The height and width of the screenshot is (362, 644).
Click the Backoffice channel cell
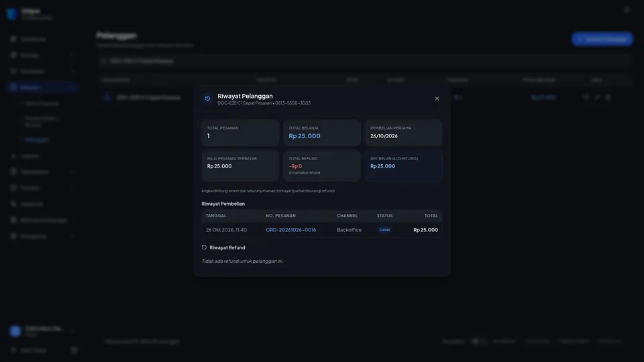tap(349, 230)
